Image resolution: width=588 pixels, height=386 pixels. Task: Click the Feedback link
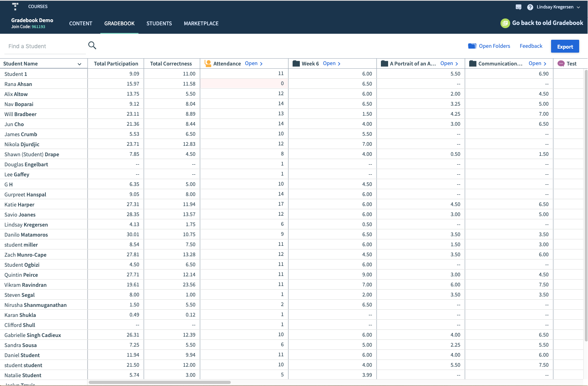coord(531,46)
